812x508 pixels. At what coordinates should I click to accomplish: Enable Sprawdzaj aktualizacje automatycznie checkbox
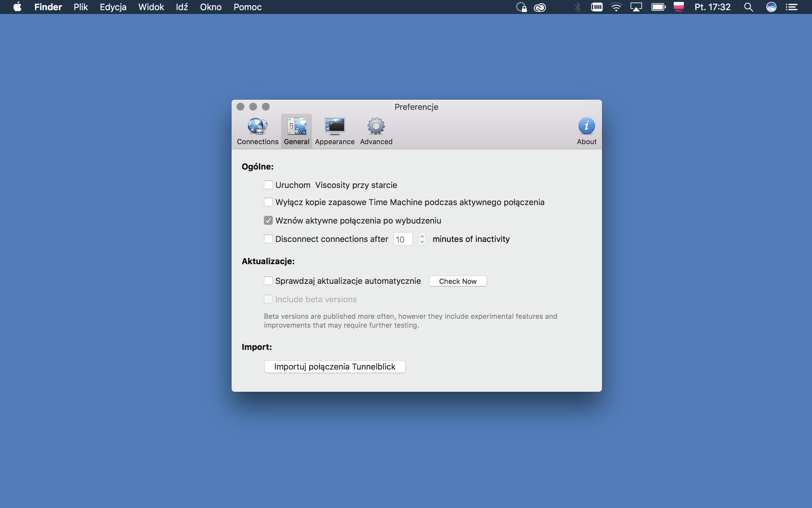[268, 281]
